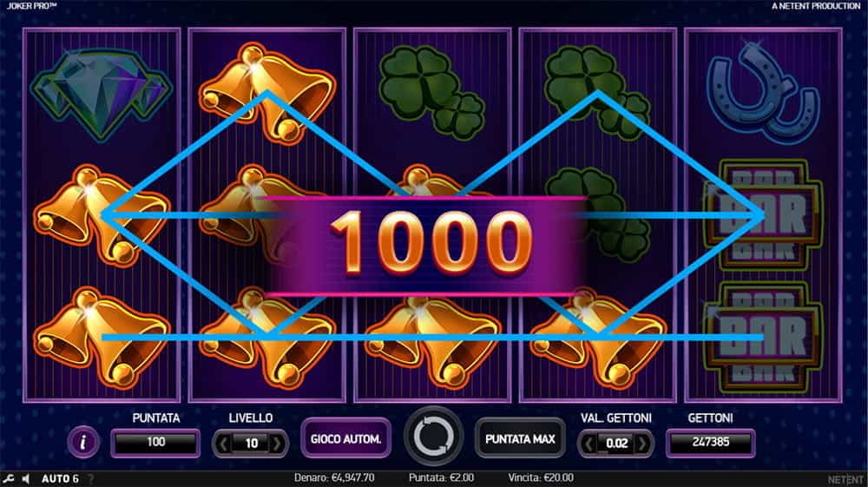This screenshot has width=868, height=487.
Task: Open the paytable info button
Action: 83,442
